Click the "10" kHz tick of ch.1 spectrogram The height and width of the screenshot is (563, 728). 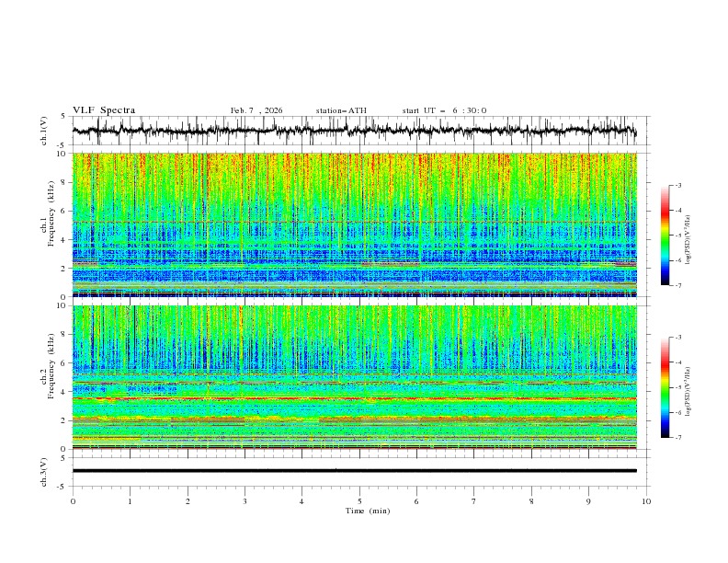pyautogui.click(x=63, y=154)
